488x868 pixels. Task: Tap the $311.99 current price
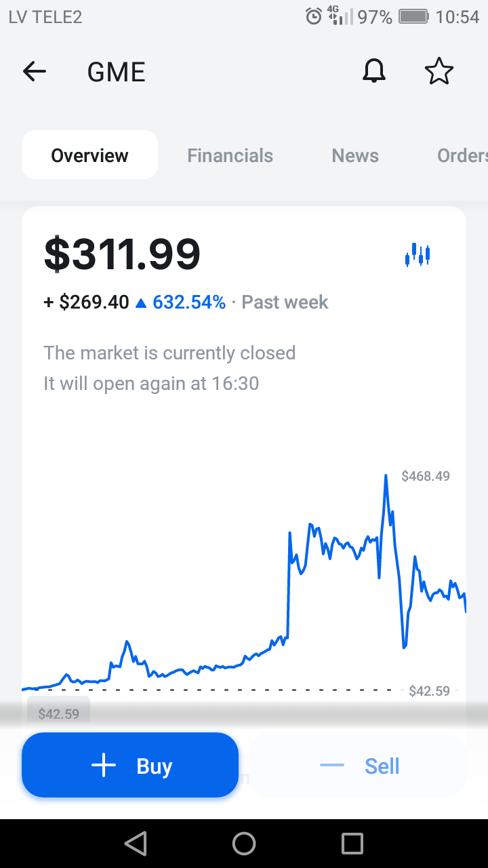click(x=122, y=254)
